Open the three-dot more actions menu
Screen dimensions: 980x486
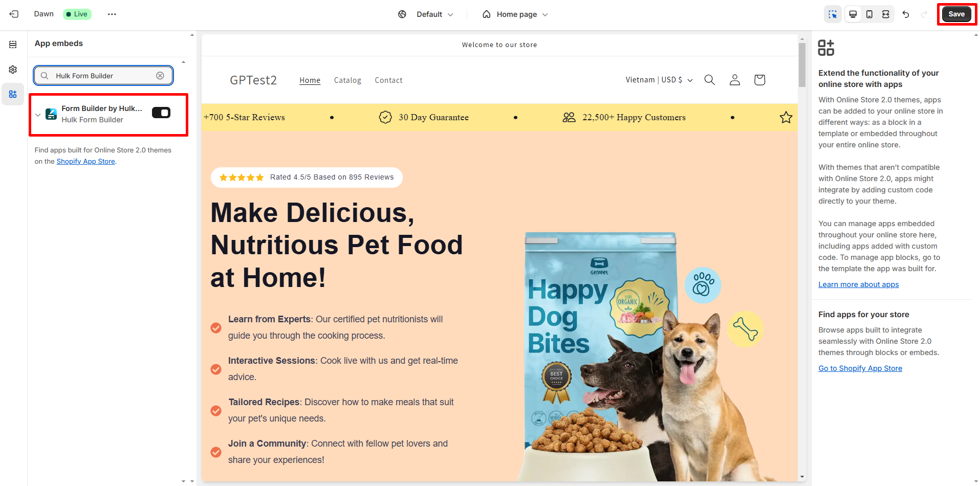pos(112,14)
